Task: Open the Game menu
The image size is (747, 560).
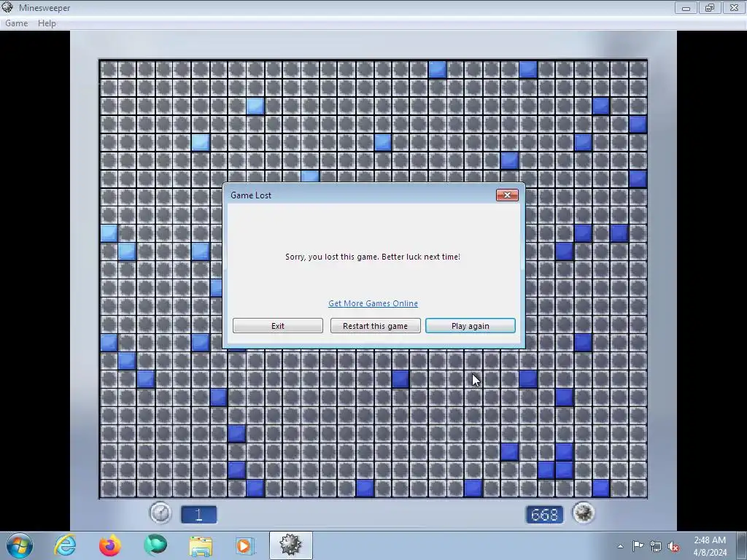Action: 16,23
